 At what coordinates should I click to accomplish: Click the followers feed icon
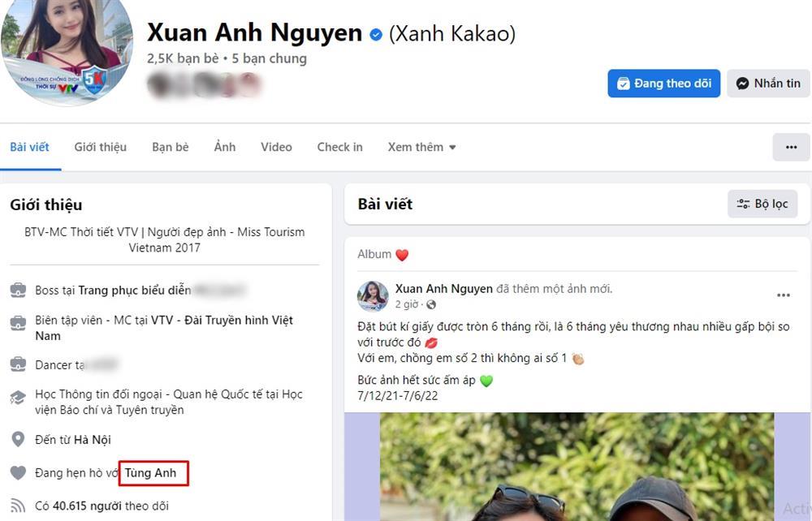pyautogui.click(x=18, y=506)
